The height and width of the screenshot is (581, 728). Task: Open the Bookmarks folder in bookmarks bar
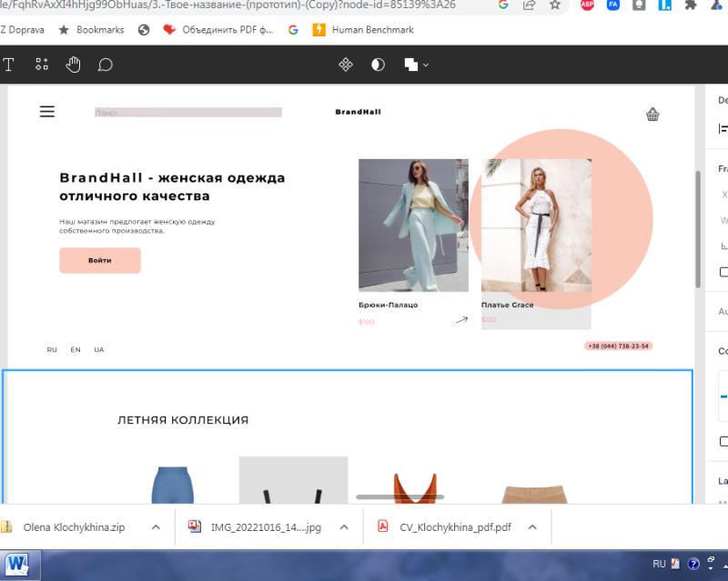coord(92,30)
